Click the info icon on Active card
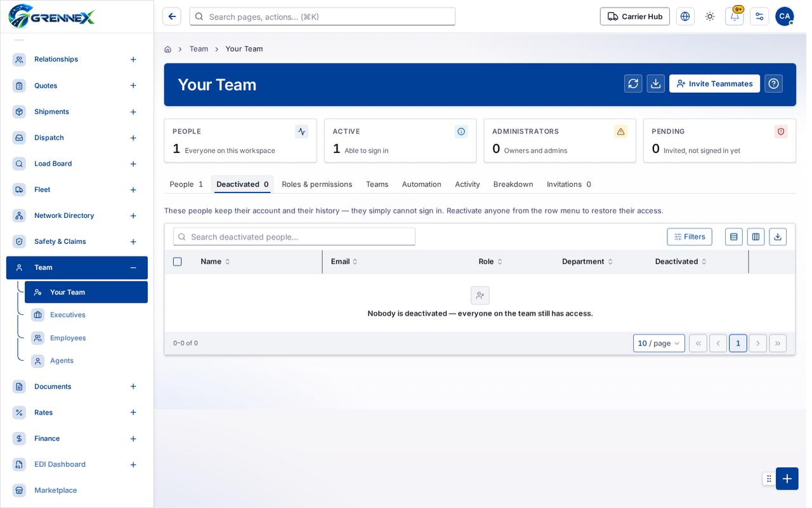The width and height of the screenshot is (812, 508). [461, 131]
